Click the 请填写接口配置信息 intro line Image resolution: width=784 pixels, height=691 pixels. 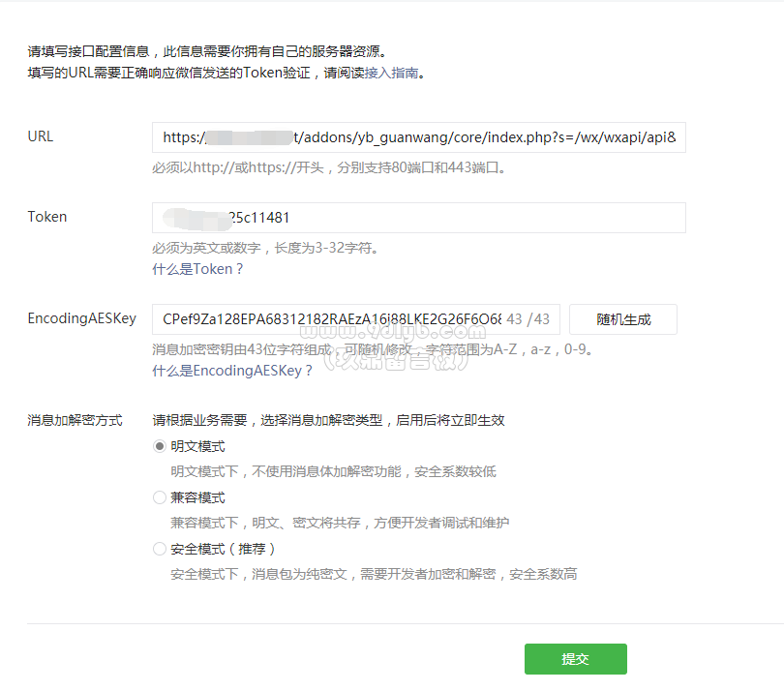(207, 51)
